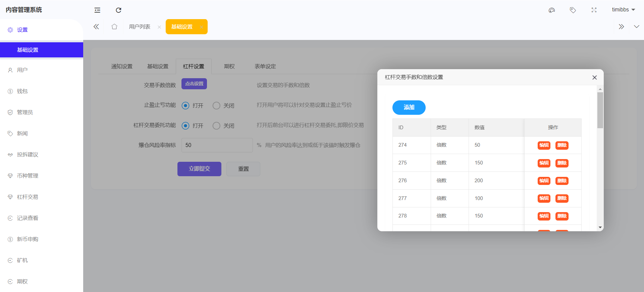The image size is (644, 292).
Task: Click the tag icon in top bar
Action: 573,10
